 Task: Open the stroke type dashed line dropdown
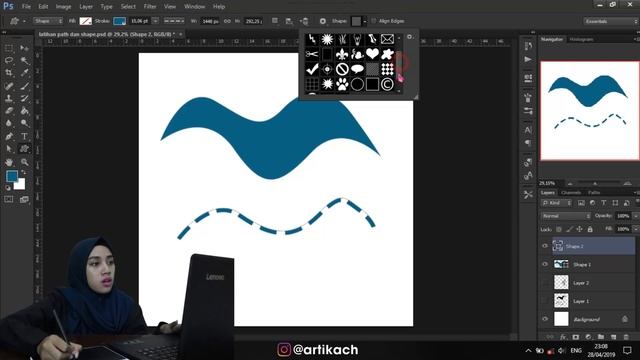[174, 21]
